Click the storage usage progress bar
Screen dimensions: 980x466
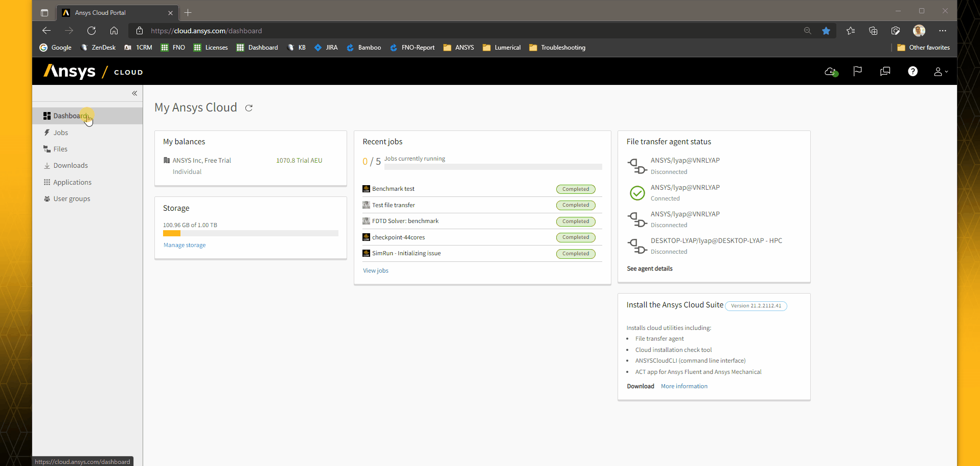coord(250,233)
